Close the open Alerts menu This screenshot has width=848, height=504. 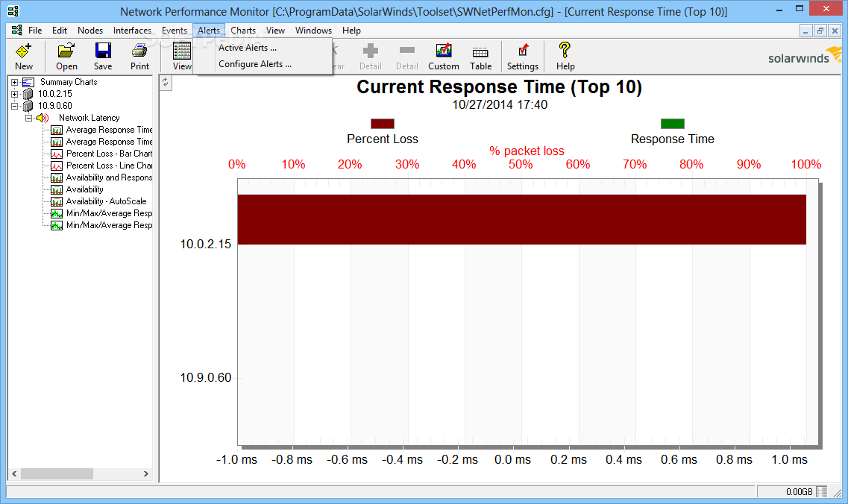(x=209, y=31)
